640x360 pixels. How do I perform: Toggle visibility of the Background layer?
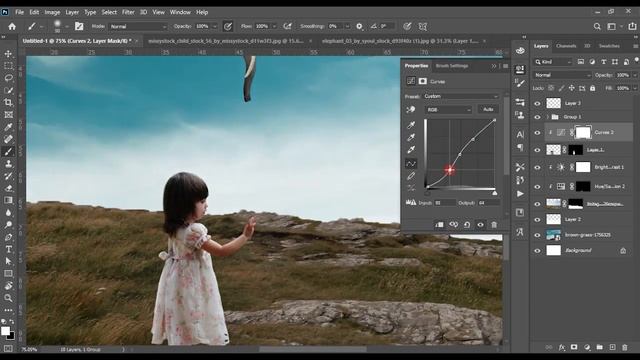tap(537, 251)
